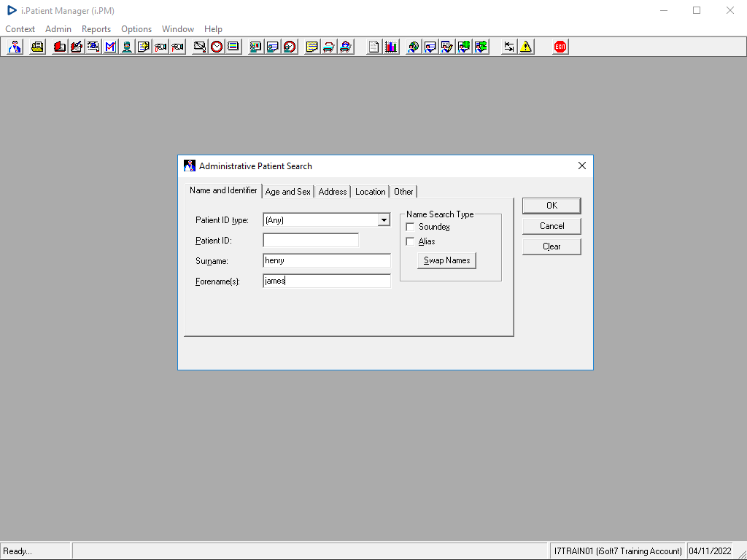Click the red open-book toolbar icon
747x560 pixels.
pyautogui.click(x=60, y=47)
